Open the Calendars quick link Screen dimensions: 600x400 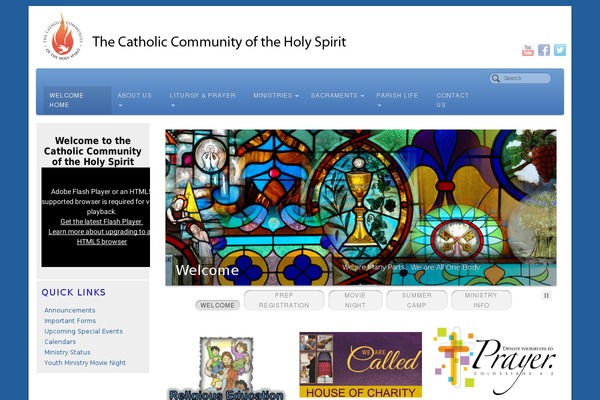coord(60,342)
